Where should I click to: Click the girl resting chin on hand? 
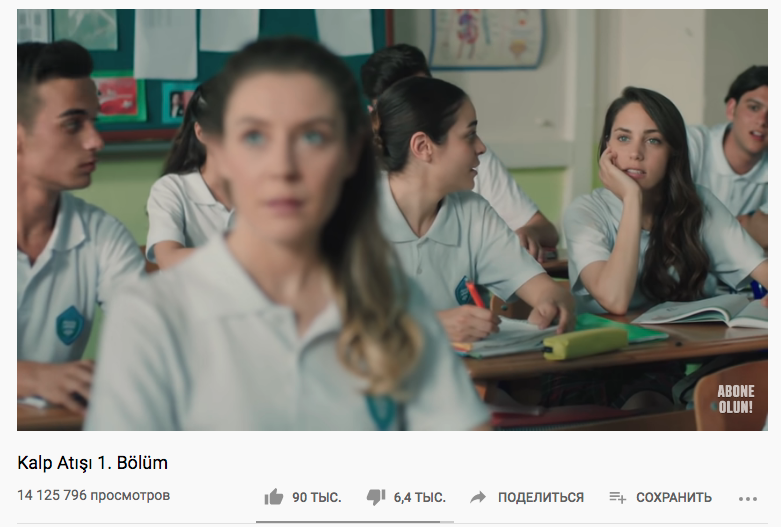(657, 204)
